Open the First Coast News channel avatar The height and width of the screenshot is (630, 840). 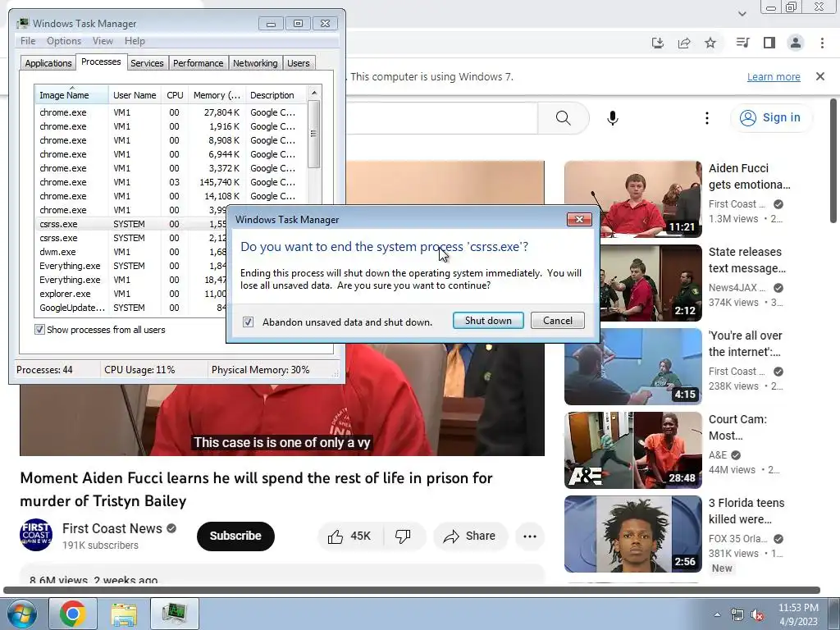(36, 535)
